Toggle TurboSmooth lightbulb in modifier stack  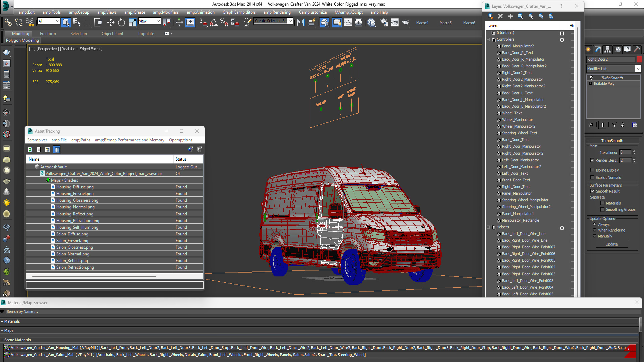click(x=591, y=78)
